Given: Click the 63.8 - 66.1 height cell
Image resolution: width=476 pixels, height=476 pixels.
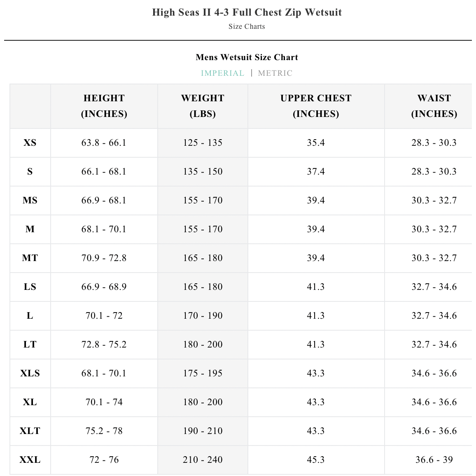Looking at the screenshot, I should pos(104,143).
